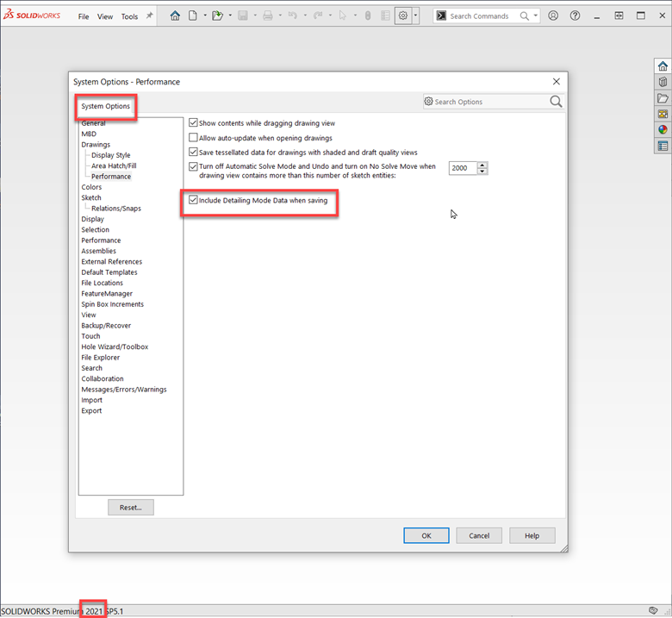This screenshot has width=672, height=618.
Task: Expand the Options gear dropdown arrow
Action: click(x=415, y=16)
